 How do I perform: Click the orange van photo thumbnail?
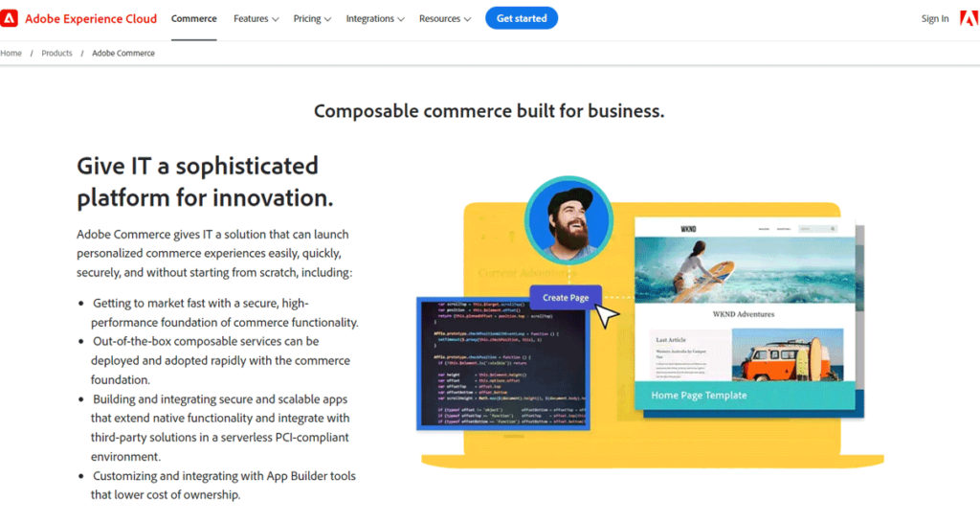point(788,354)
